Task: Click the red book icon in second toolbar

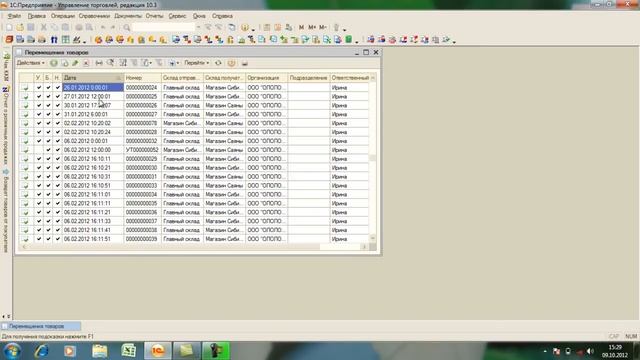Action: coord(9,40)
